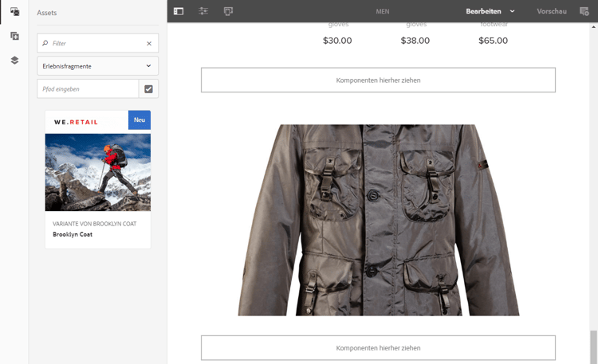Click the $65.00 product price

(x=493, y=41)
